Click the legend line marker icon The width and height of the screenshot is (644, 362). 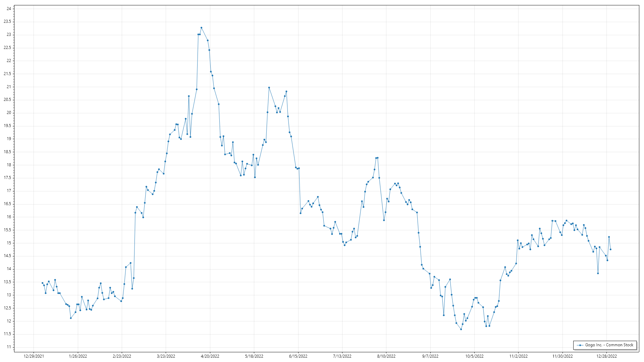click(x=580, y=345)
